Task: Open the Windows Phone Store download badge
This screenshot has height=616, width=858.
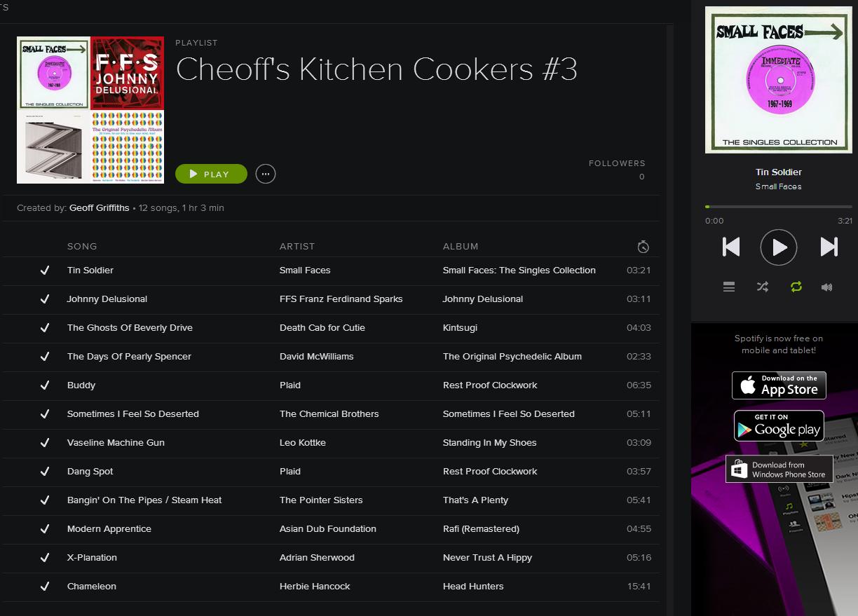Action: pos(779,470)
